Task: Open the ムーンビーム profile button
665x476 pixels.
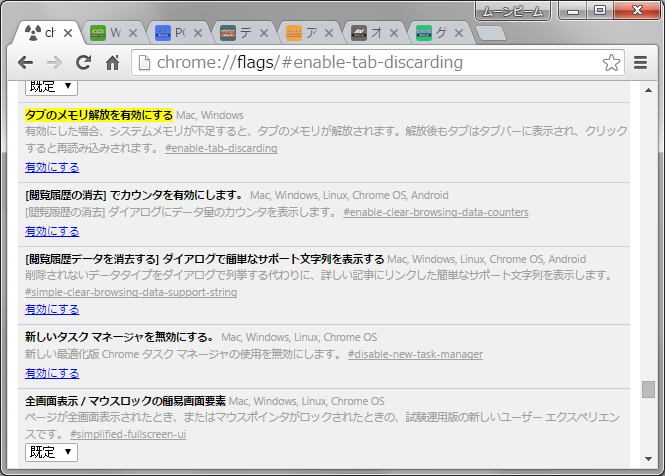Action: coord(513,11)
